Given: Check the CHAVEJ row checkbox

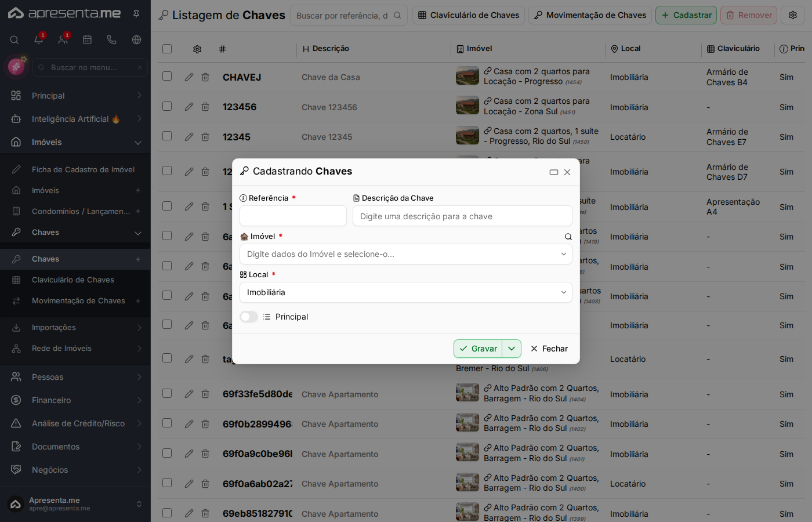Looking at the screenshot, I should [167, 76].
